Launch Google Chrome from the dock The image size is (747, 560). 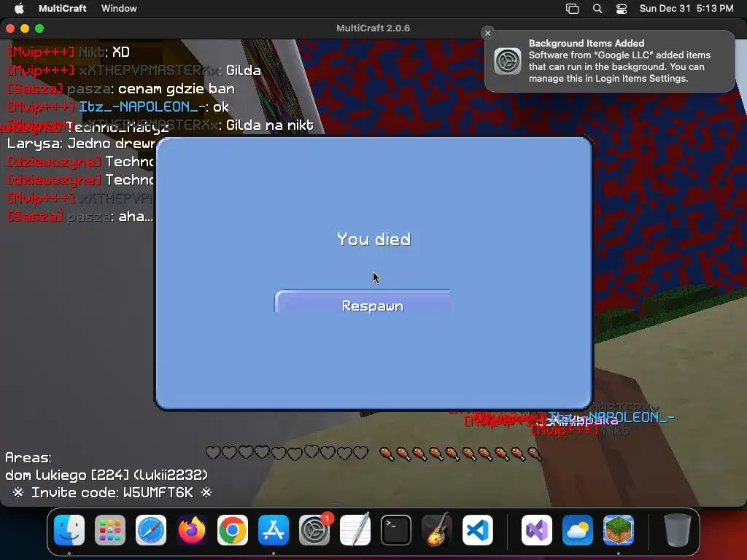(233, 530)
